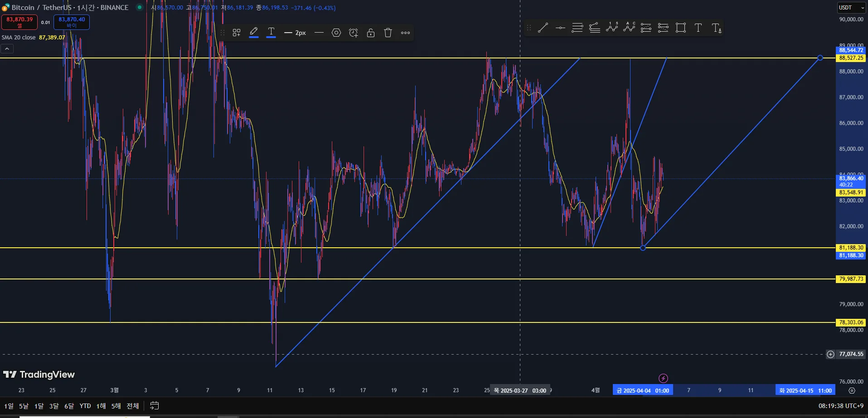The height and width of the screenshot is (418, 868).
Task: Delete the drawing with the trash icon
Action: [x=388, y=33]
